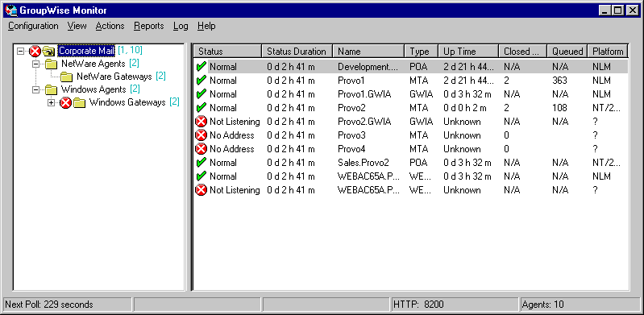Select the NetWare Agents tree item
The width and height of the screenshot is (644, 315).
coord(93,64)
